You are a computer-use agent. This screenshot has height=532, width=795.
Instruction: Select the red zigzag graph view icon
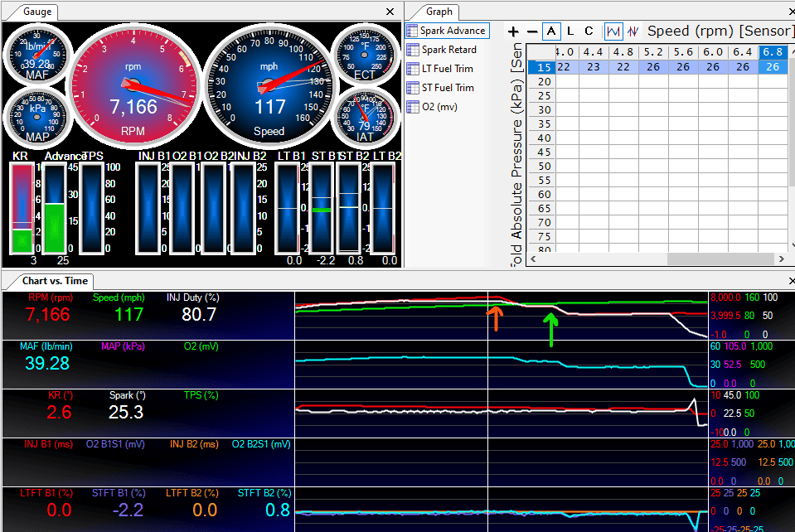pos(633,31)
